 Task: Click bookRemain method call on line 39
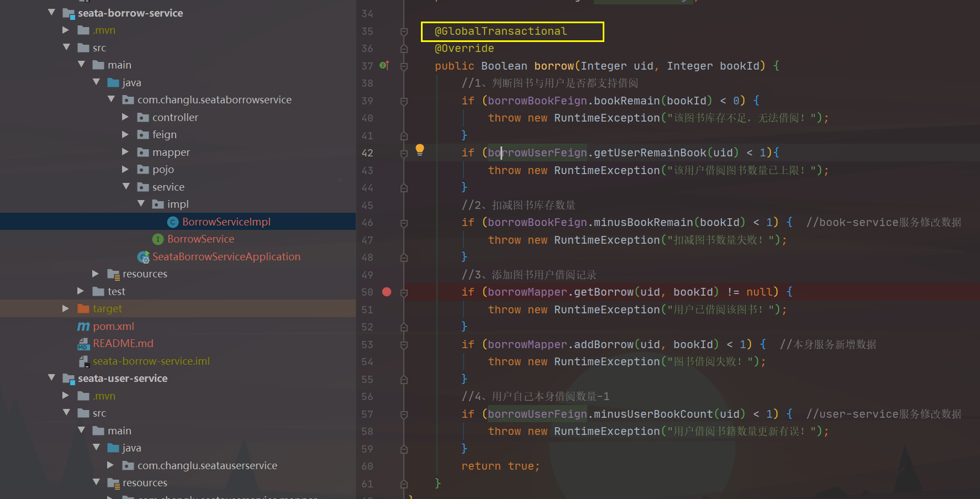tap(626, 101)
